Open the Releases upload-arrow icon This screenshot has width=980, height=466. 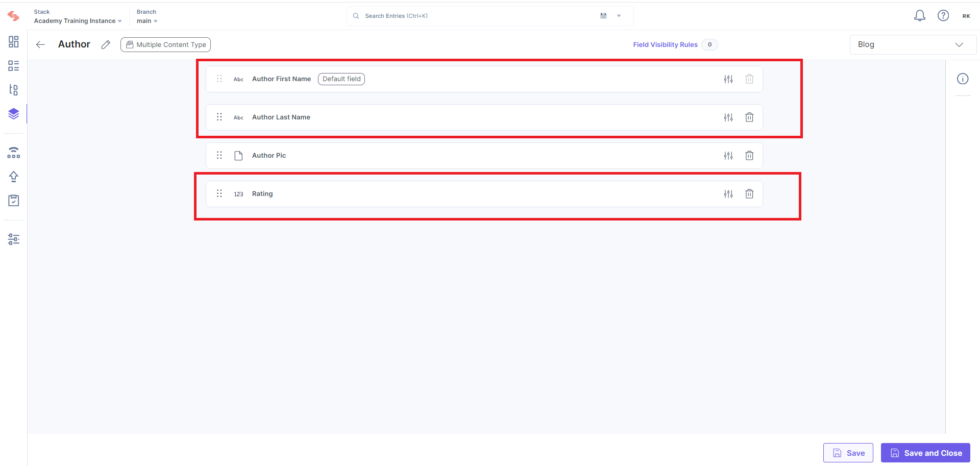tap(14, 177)
